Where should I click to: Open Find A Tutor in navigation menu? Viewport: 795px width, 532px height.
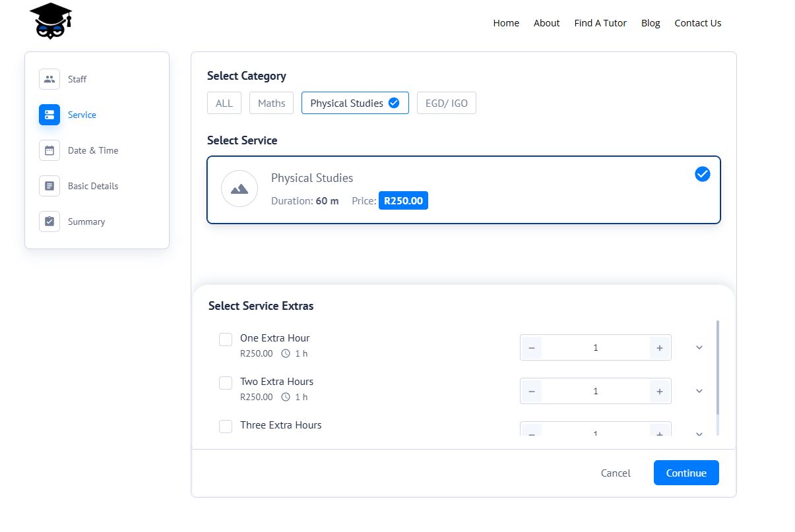pyautogui.click(x=600, y=23)
